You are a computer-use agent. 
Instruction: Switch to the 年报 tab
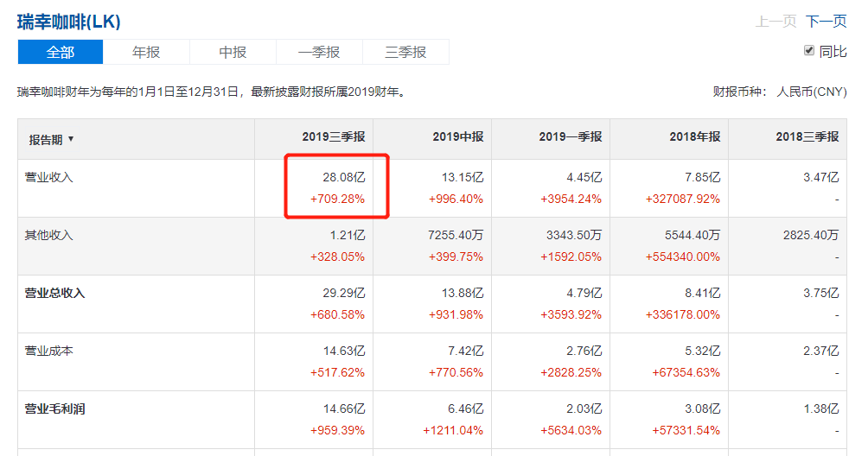point(146,52)
